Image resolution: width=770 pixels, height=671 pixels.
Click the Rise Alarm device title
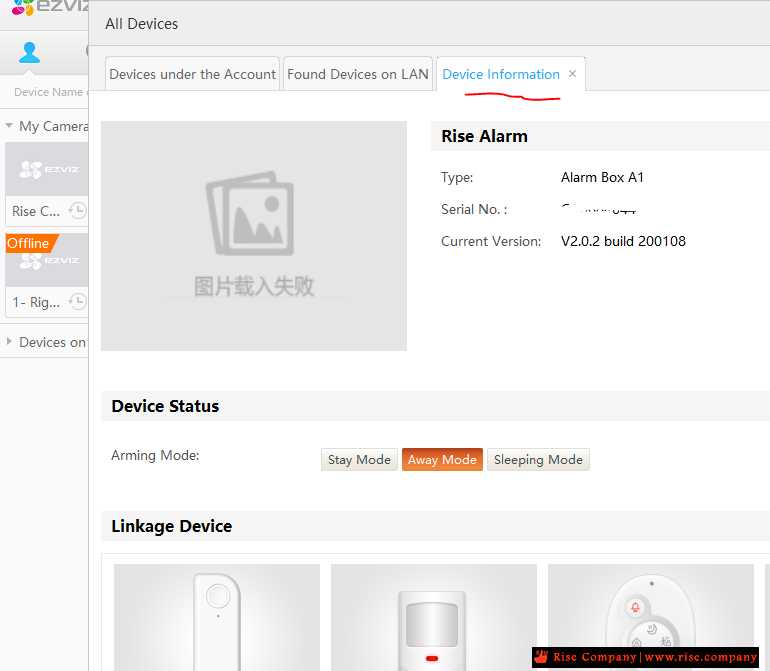coord(484,136)
